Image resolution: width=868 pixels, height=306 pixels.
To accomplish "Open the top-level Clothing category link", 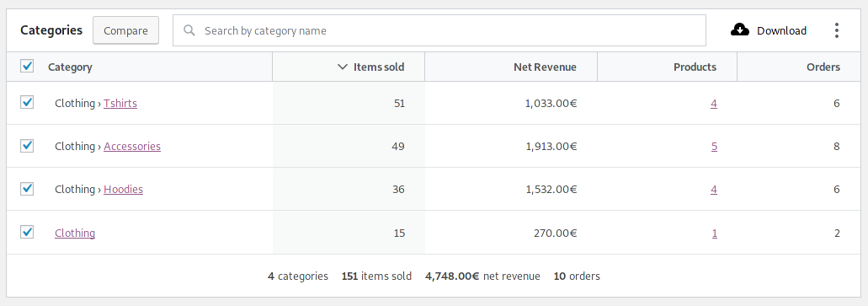I will [75, 233].
